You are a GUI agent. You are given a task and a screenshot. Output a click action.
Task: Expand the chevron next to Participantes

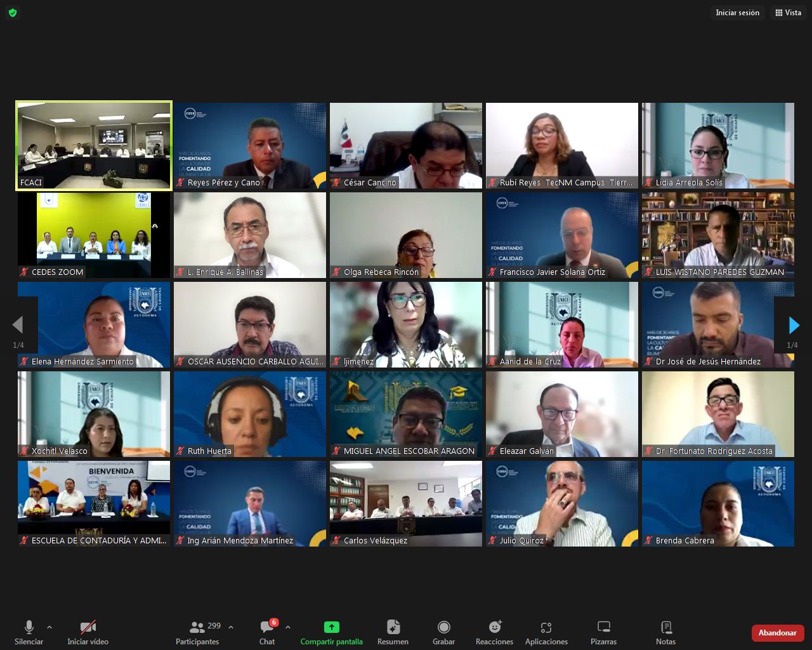coord(231,627)
